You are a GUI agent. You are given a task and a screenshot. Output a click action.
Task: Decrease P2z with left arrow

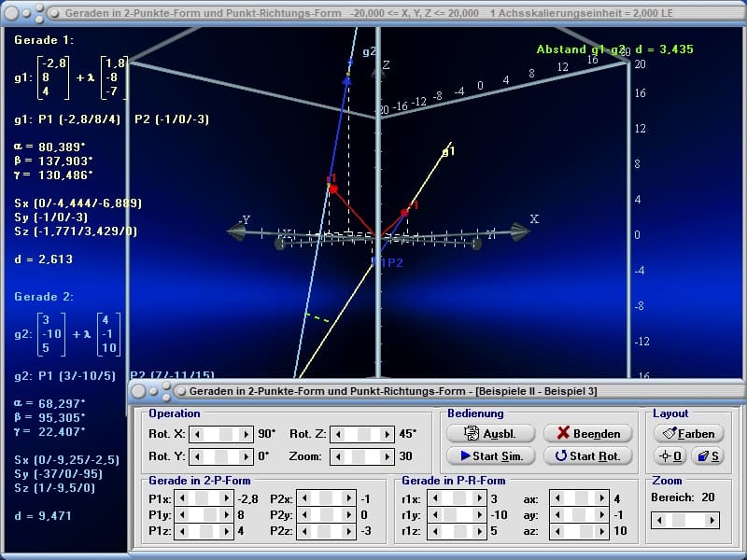point(303,532)
